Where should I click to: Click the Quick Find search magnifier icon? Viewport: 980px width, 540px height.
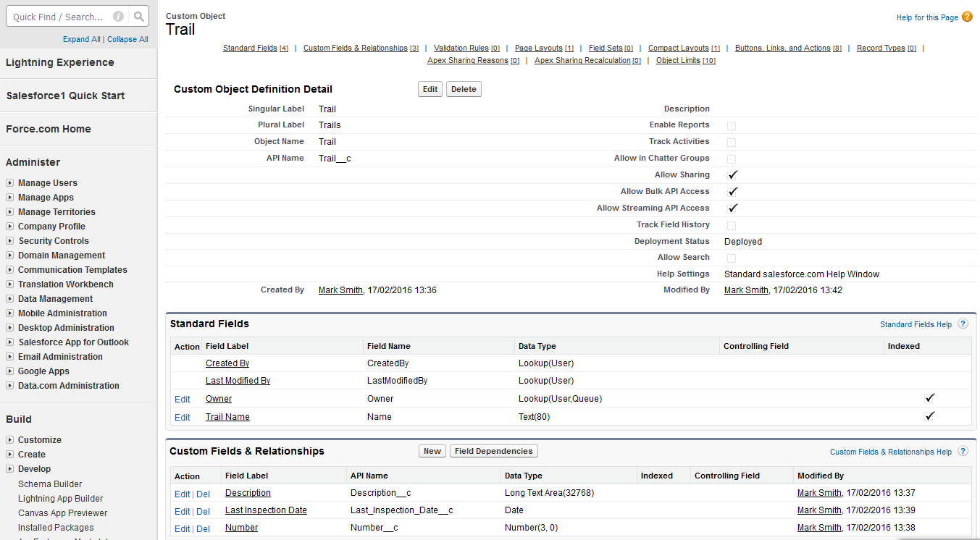click(139, 17)
